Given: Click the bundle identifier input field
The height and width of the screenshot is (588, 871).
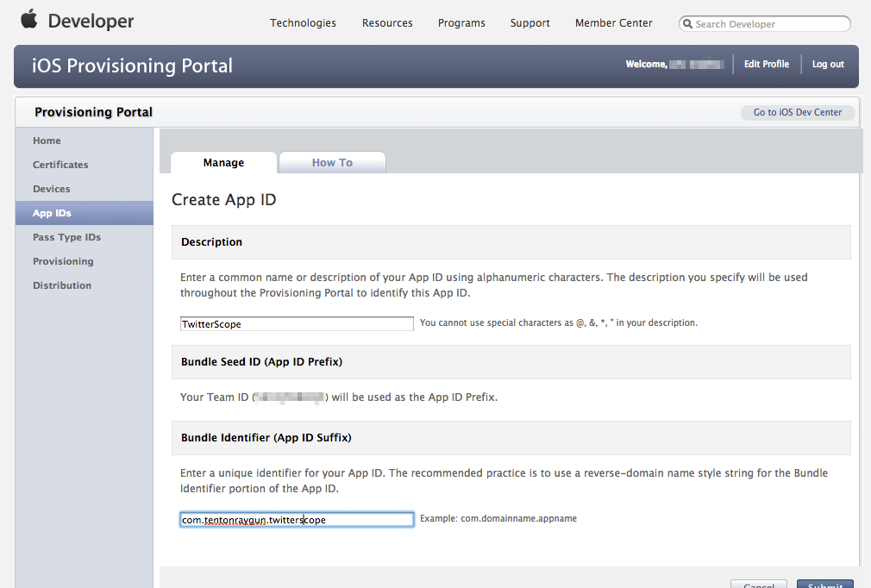Looking at the screenshot, I should point(297,520).
